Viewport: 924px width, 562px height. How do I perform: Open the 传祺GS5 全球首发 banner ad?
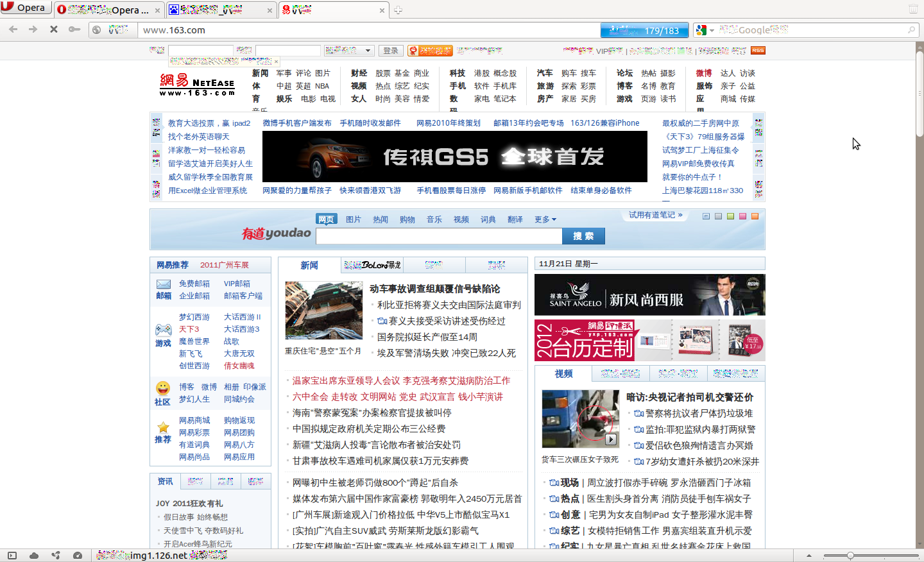coord(455,157)
